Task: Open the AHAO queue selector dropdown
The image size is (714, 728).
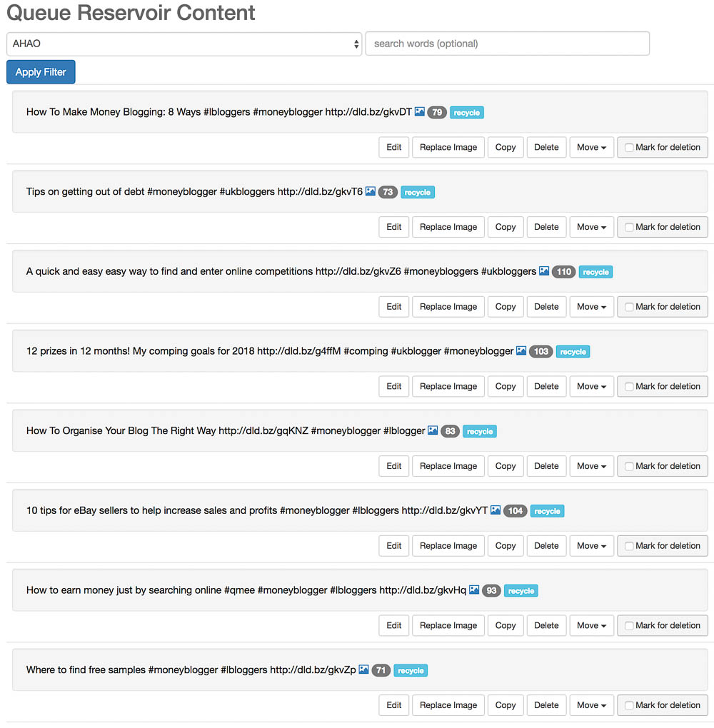Action: pos(184,44)
